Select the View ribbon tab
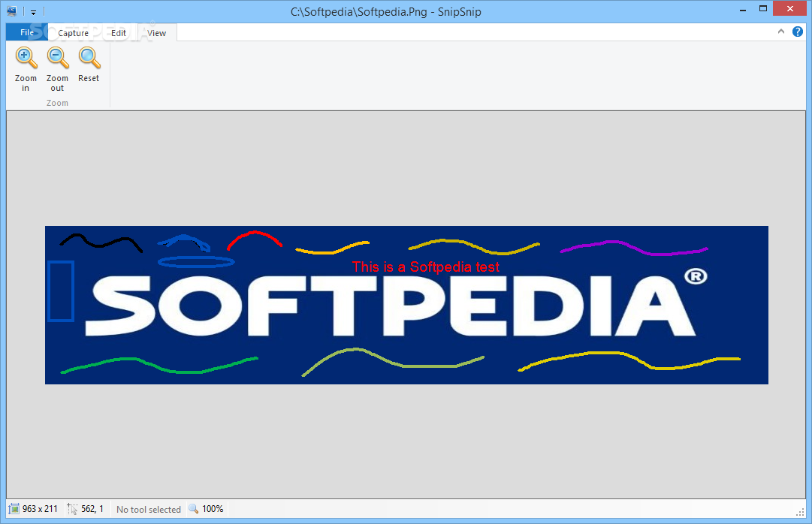The height and width of the screenshot is (524, 812). [x=156, y=32]
